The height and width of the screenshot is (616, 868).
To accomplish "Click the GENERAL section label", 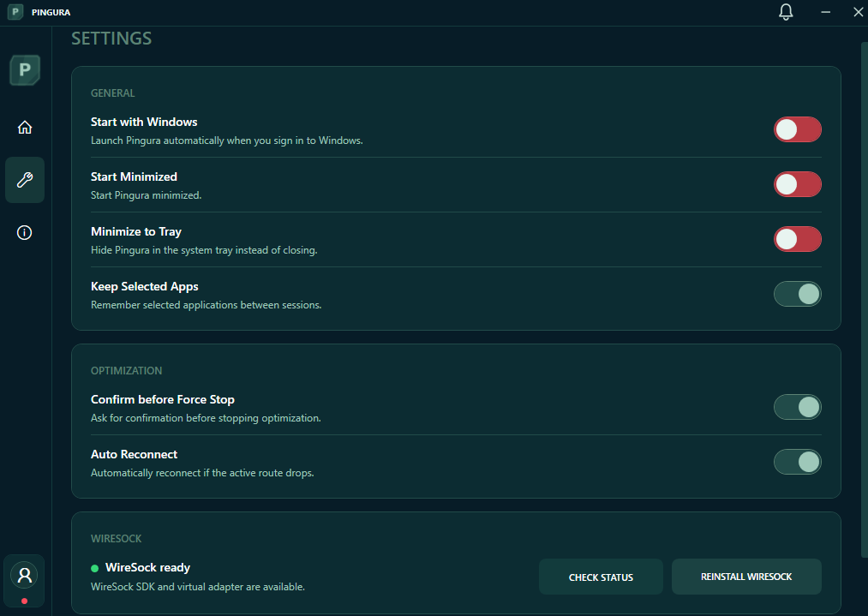I will (x=112, y=93).
